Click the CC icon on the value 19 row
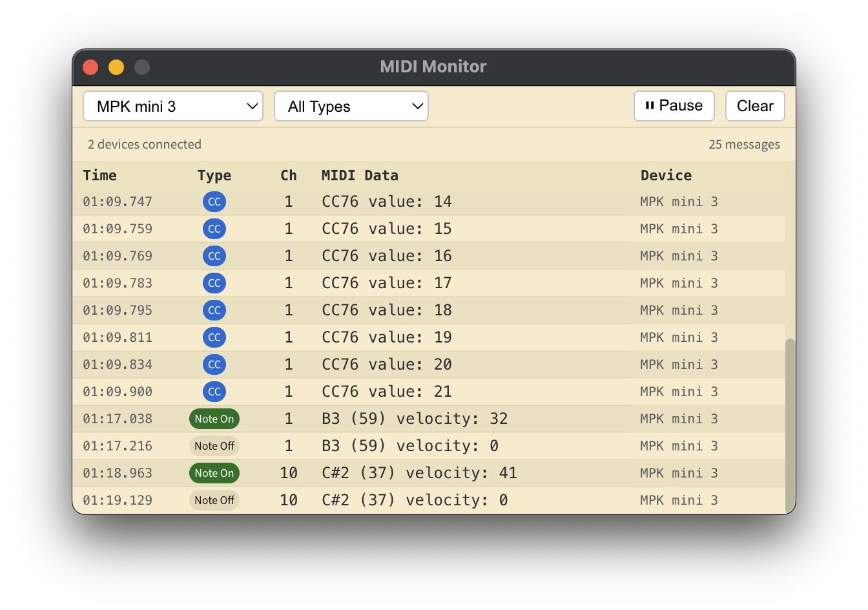 coord(214,337)
